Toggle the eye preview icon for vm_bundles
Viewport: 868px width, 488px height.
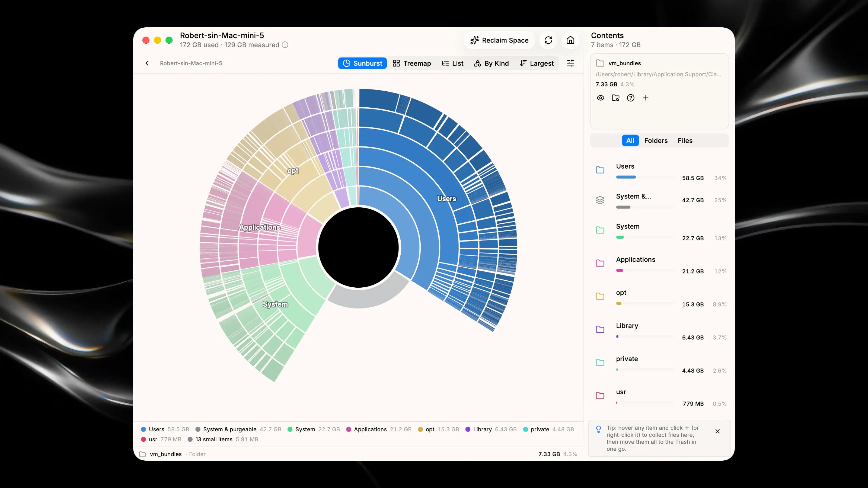click(601, 98)
